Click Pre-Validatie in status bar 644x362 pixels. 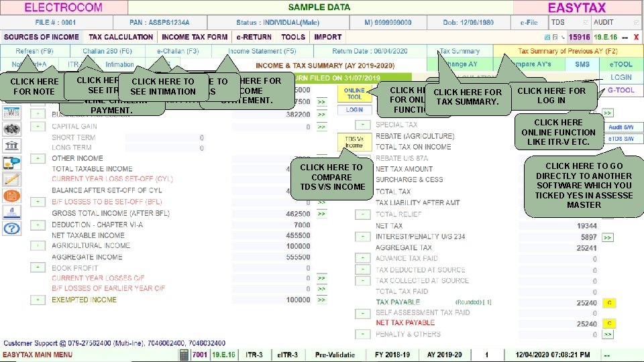(x=335, y=355)
